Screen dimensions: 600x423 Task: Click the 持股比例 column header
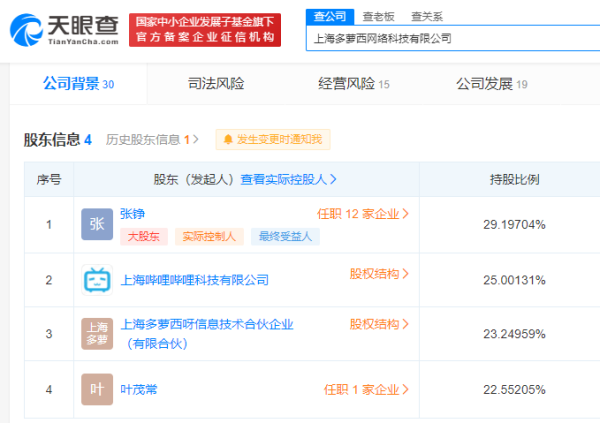point(514,179)
